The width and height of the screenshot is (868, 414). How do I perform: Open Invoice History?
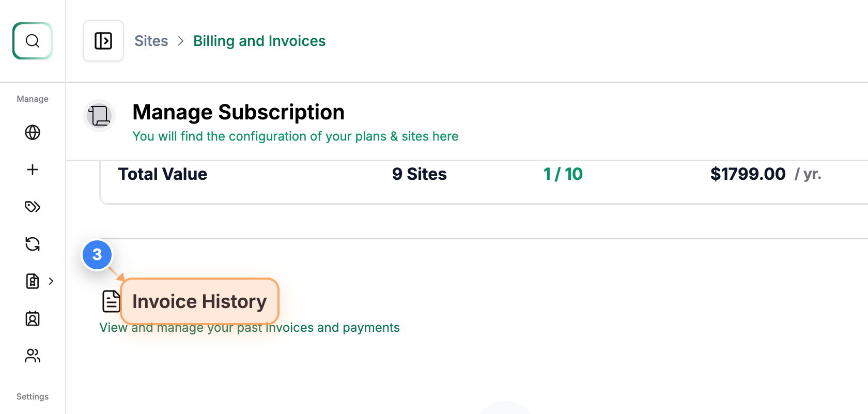[199, 301]
